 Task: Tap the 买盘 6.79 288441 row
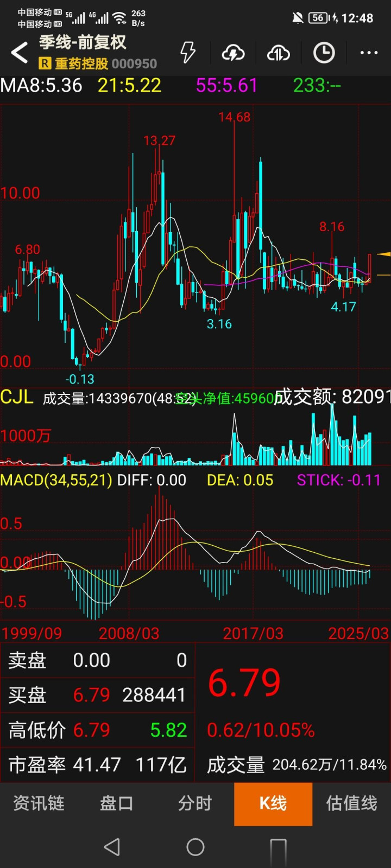tap(98, 695)
